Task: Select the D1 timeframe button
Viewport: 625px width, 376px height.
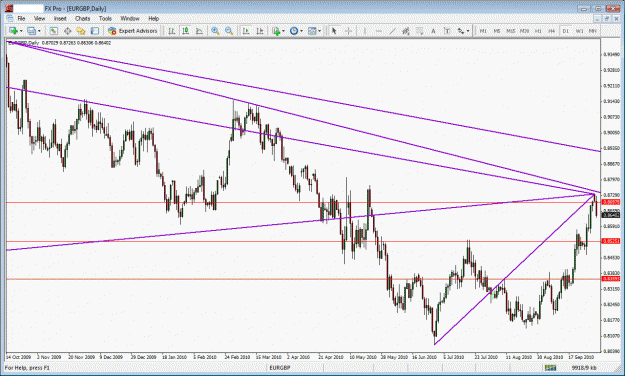Action: (565, 31)
